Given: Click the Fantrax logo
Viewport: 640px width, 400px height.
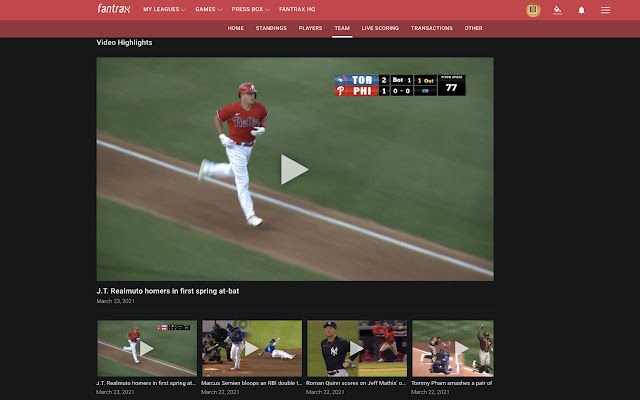Looking at the screenshot, I should pyautogui.click(x=113, y=9).
